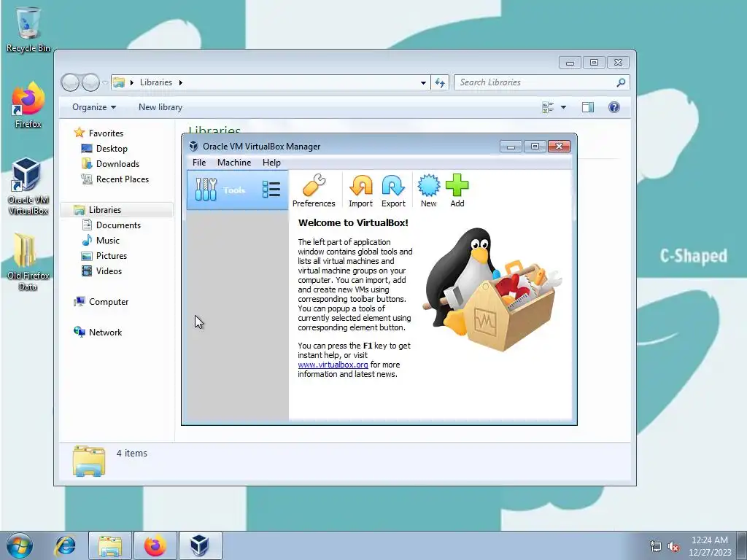This screenshot has width=747, height=560.
Task: Maximize the Libraries Explorer window
Action: [x=594, y=63]
